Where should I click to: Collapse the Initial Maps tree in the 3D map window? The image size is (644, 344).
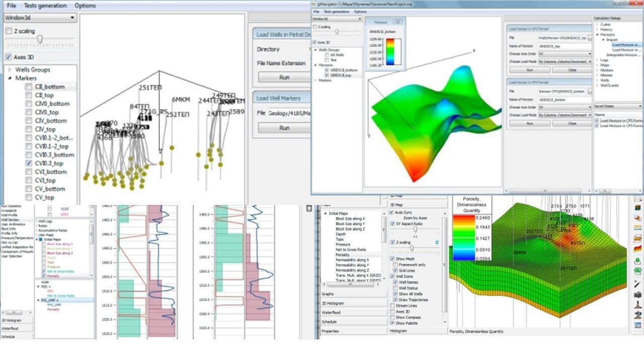coord(326,214)
